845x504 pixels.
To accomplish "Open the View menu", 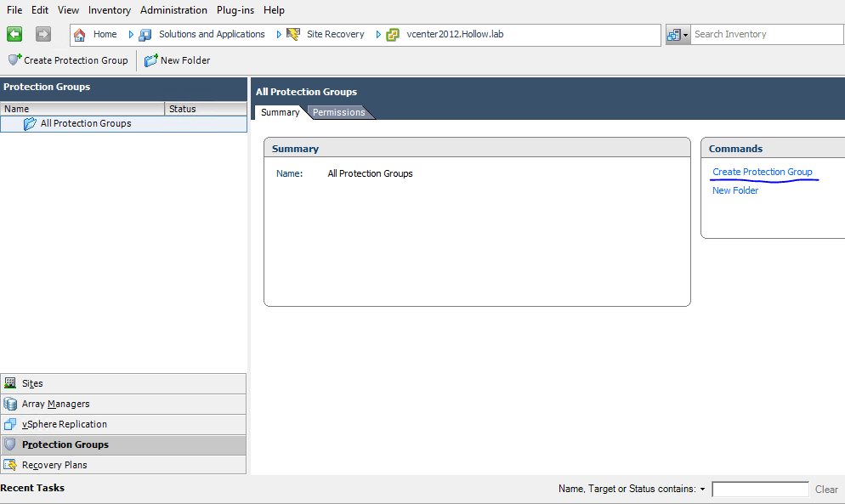I will point(69,10).
